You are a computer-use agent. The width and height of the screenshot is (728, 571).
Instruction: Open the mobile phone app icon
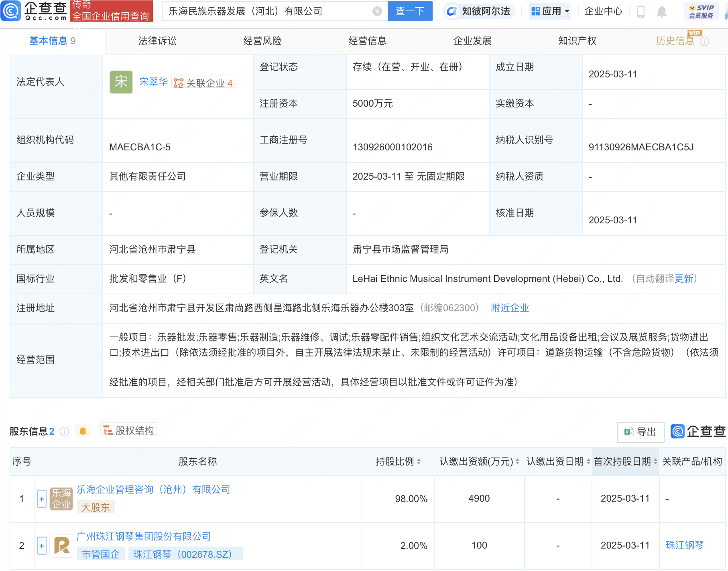point(641,12)
